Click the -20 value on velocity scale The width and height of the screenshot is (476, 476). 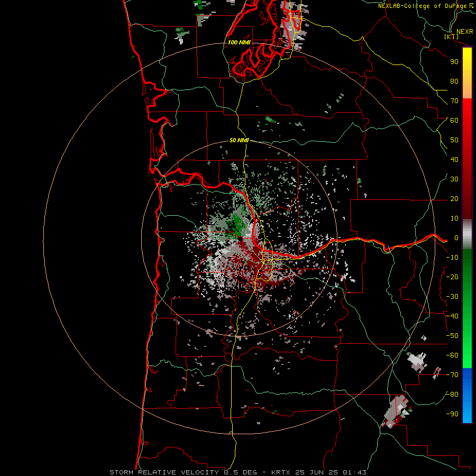[x=452, y=277]
